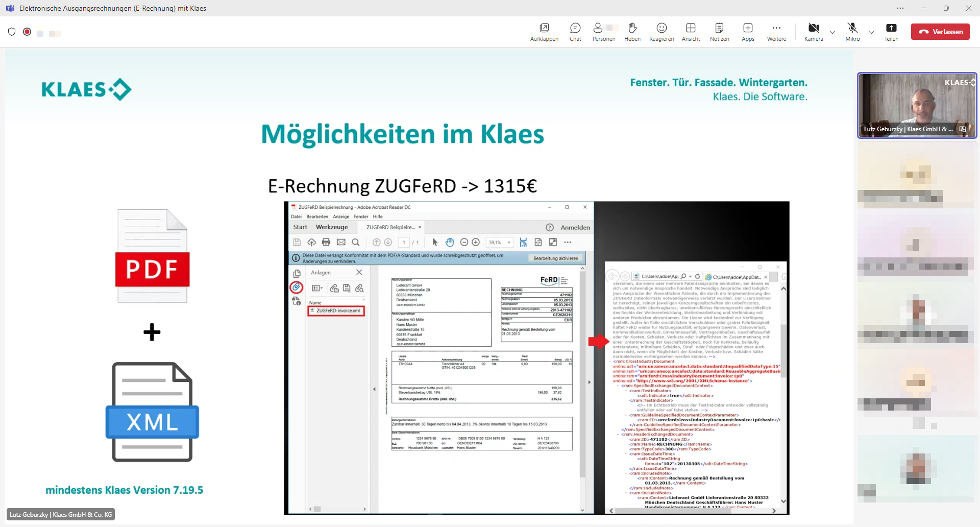Raise hand with the Heben button
Screen dimensions: 980x527
click(632, 32)
